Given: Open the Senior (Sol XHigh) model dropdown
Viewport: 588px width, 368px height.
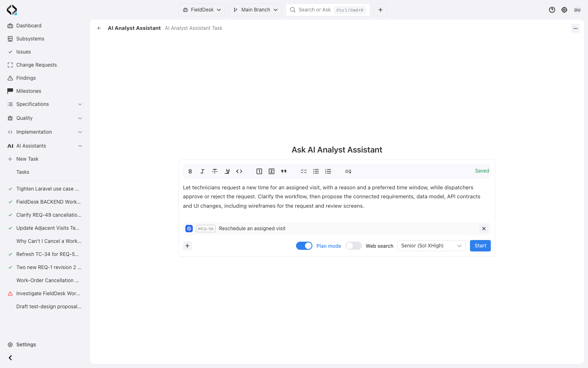Looking at the screenshot, I should point(432,246).
